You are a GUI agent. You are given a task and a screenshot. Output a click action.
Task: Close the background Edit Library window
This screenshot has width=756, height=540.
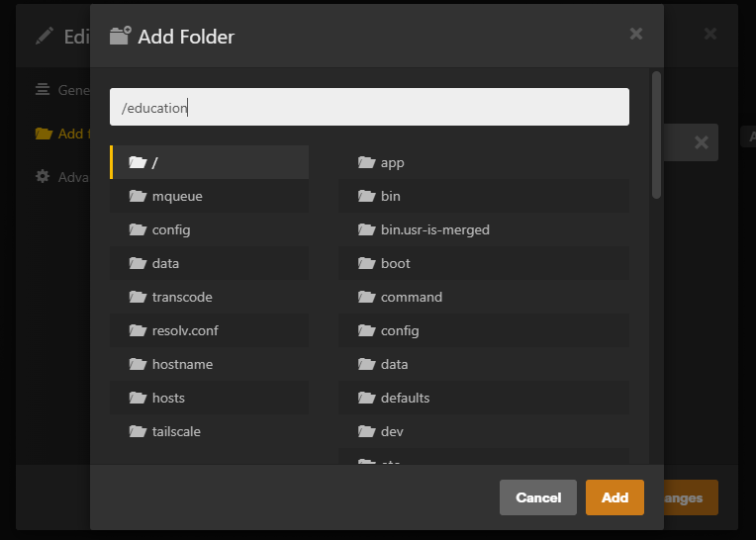click(710, 34)
